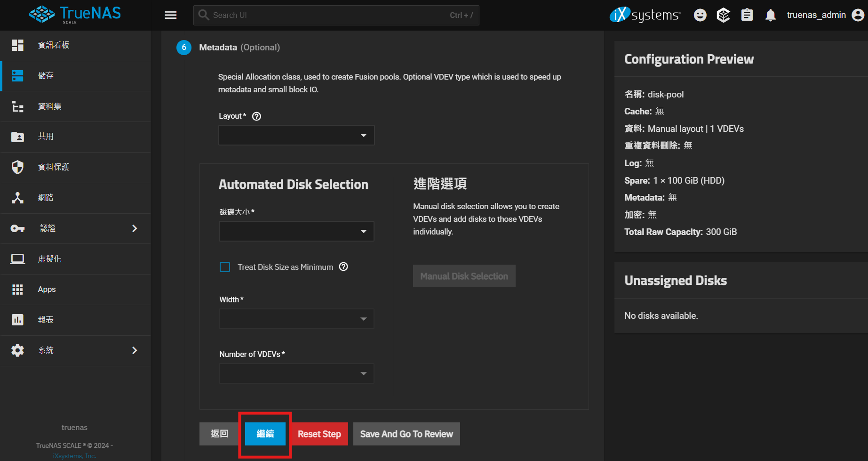868x461 pixels.
Task: Open the 磁碟大小 disk size dropdown
Action: coord(296,231)
